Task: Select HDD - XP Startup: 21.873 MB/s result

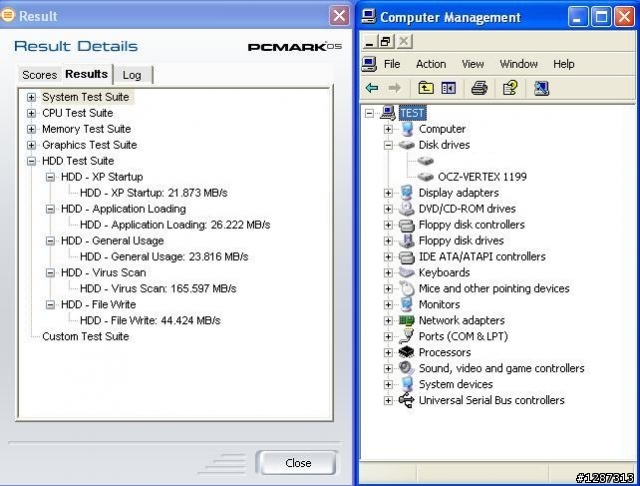Action: point(154,193)
